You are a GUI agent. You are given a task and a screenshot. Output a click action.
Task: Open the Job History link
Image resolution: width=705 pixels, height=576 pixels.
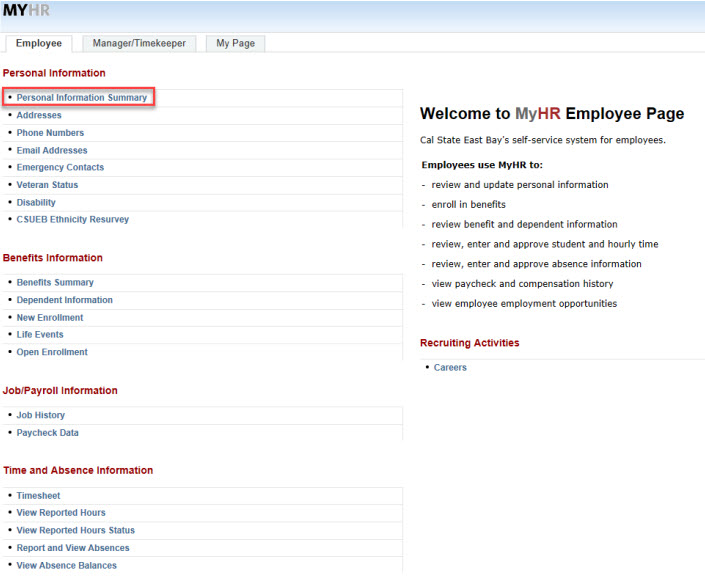click(x=41, y=415)
